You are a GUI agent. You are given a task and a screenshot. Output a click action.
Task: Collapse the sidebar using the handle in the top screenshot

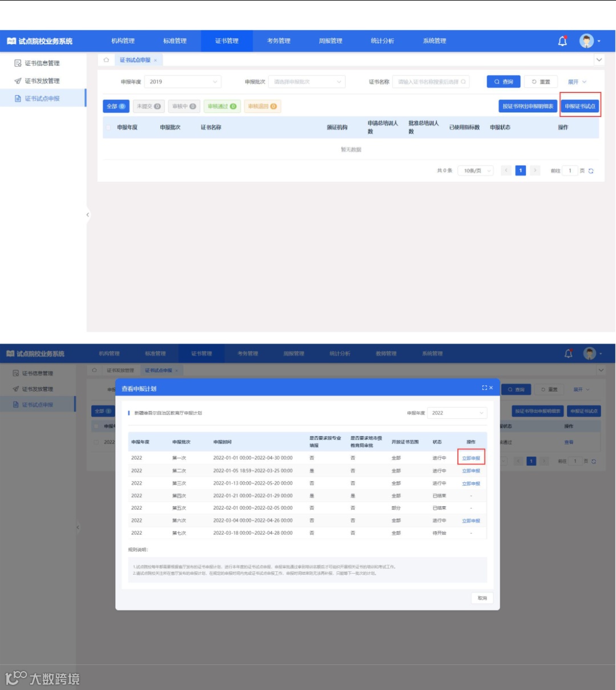coord(88,215)
